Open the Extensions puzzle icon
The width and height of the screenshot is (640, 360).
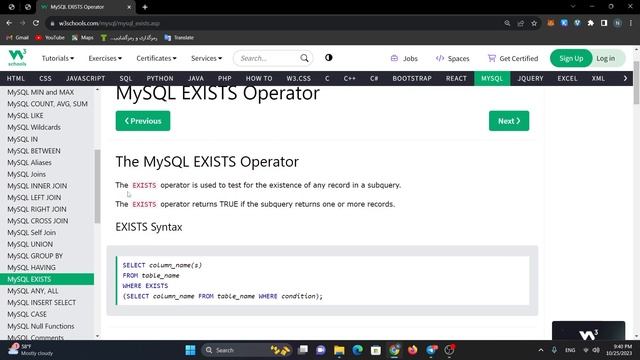point(591,23)
